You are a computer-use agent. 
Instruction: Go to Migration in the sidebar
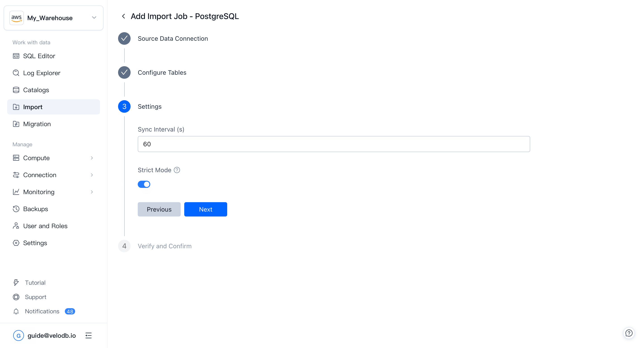[37, 124]
